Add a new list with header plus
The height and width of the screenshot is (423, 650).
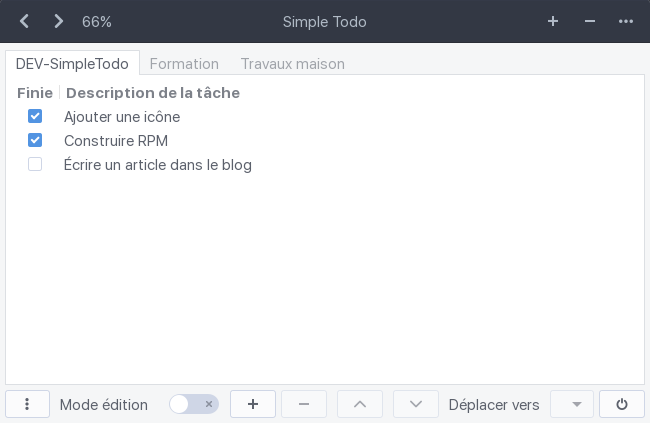coord(553,21)
